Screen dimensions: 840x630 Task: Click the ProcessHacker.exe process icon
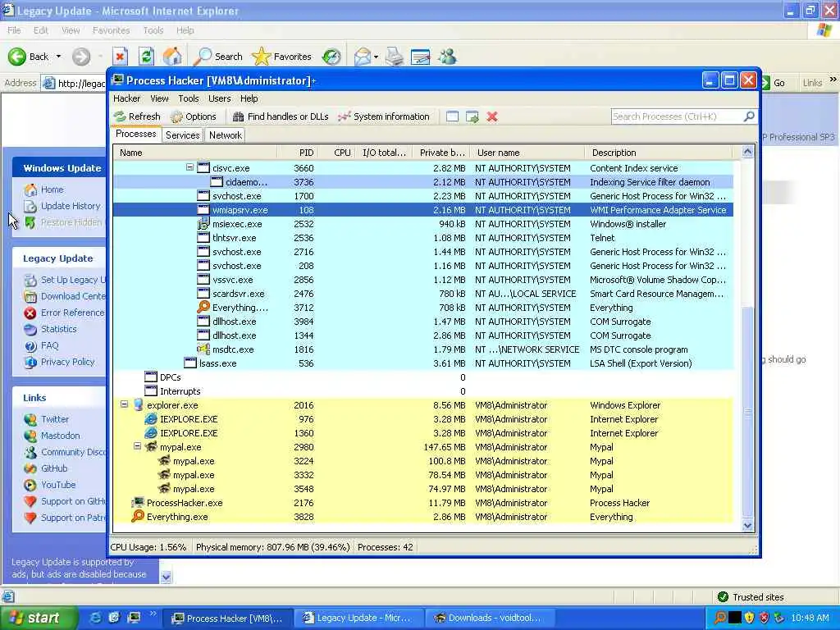[x=138, y=503]
